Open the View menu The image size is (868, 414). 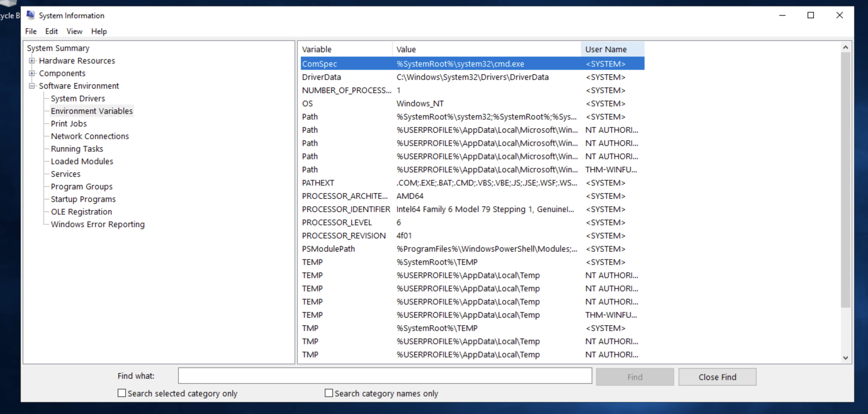[74, 31]
